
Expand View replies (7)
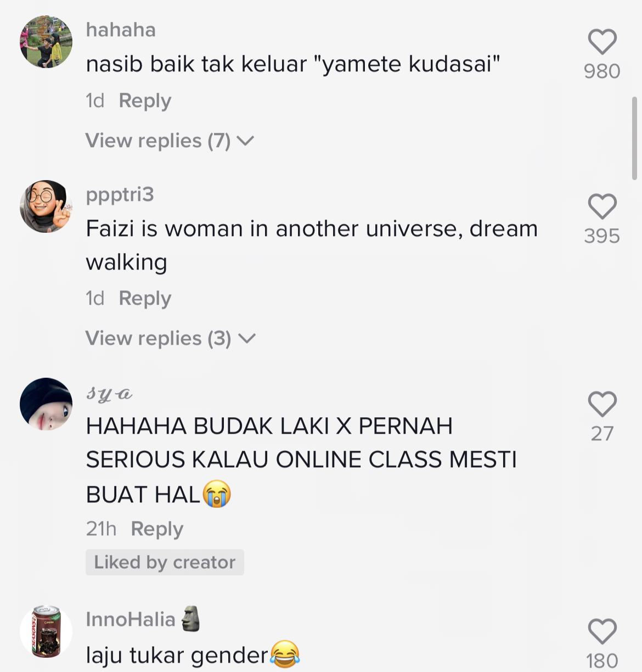coord(170,141)
